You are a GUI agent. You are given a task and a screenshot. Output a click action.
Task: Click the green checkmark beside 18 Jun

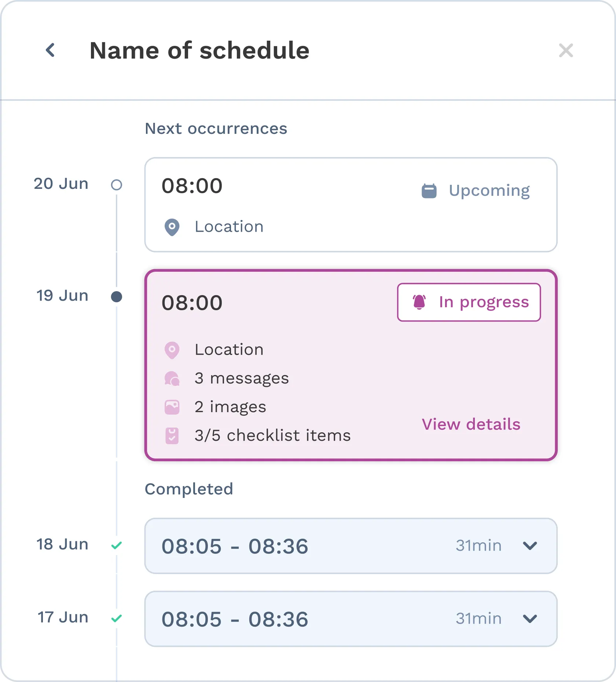tap(117, 546)
